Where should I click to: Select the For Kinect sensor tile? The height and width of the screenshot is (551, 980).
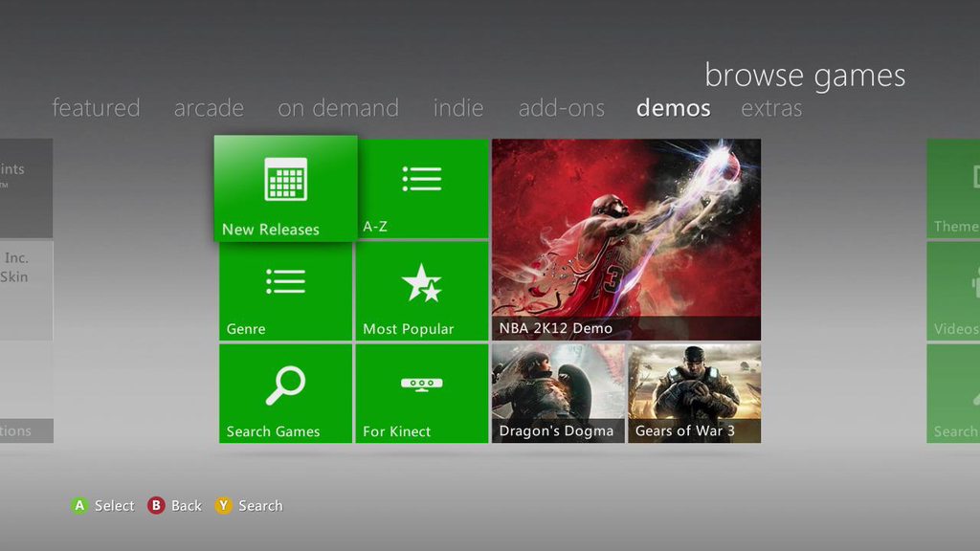pyautogui.click(x=422, y=393)
